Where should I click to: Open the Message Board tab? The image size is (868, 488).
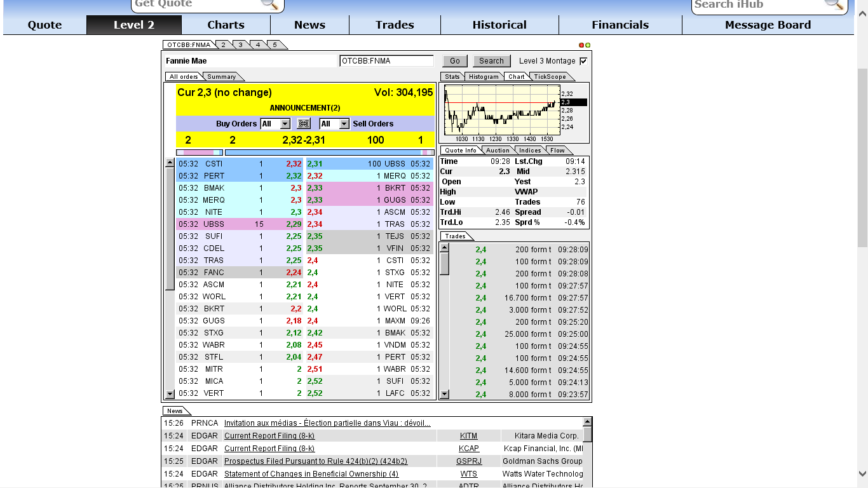(x=768, y=25)
